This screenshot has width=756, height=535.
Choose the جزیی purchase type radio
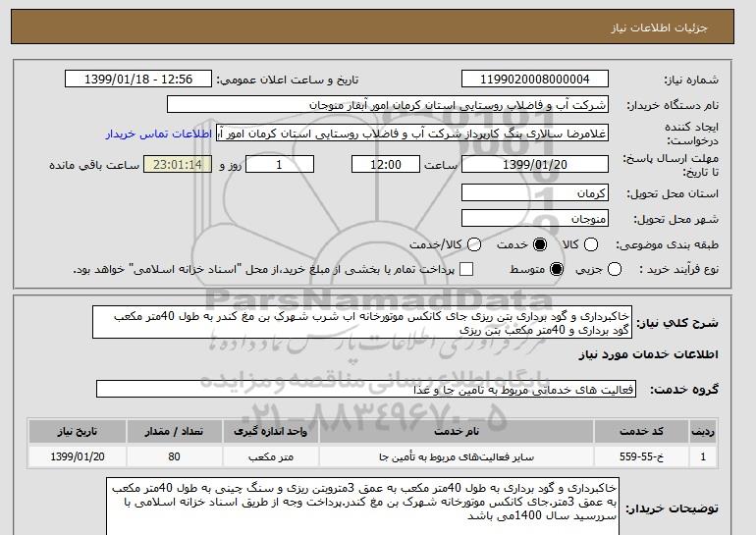[615, 269]
